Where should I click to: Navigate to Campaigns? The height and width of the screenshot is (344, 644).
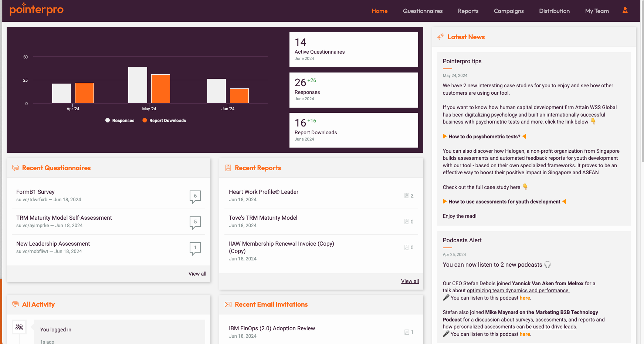[x=509, y=11]
